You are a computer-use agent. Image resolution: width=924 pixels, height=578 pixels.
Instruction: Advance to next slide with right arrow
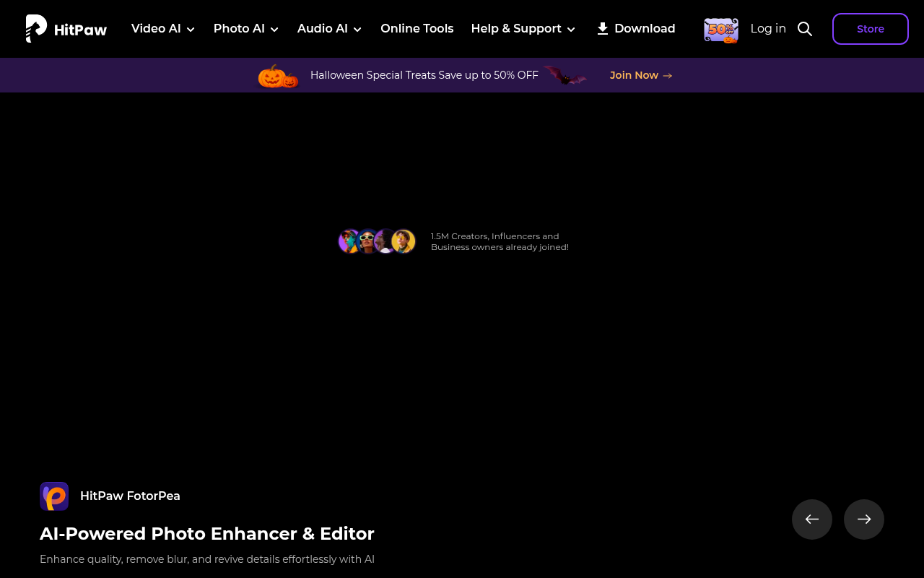coord(864,519)
